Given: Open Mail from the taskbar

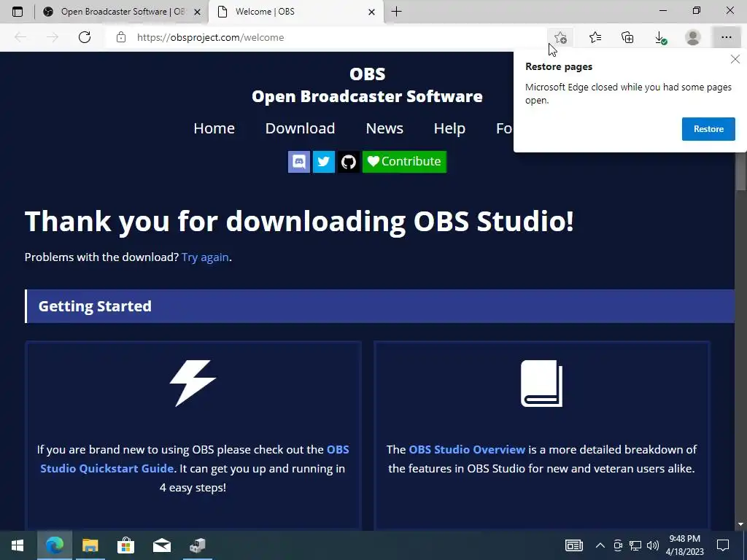Looking at the screenshot, I should pyautogui.click(x=161, y=545).
